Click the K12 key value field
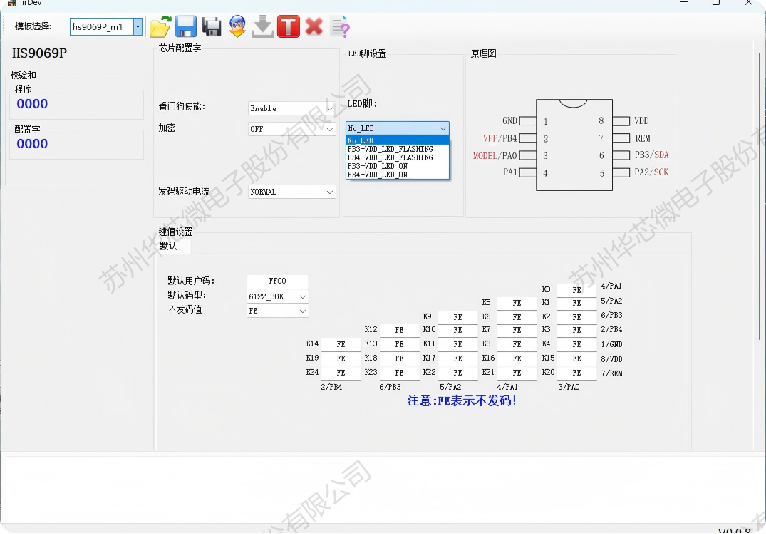This screenshot has width=766, height=534. click(399, 330)
